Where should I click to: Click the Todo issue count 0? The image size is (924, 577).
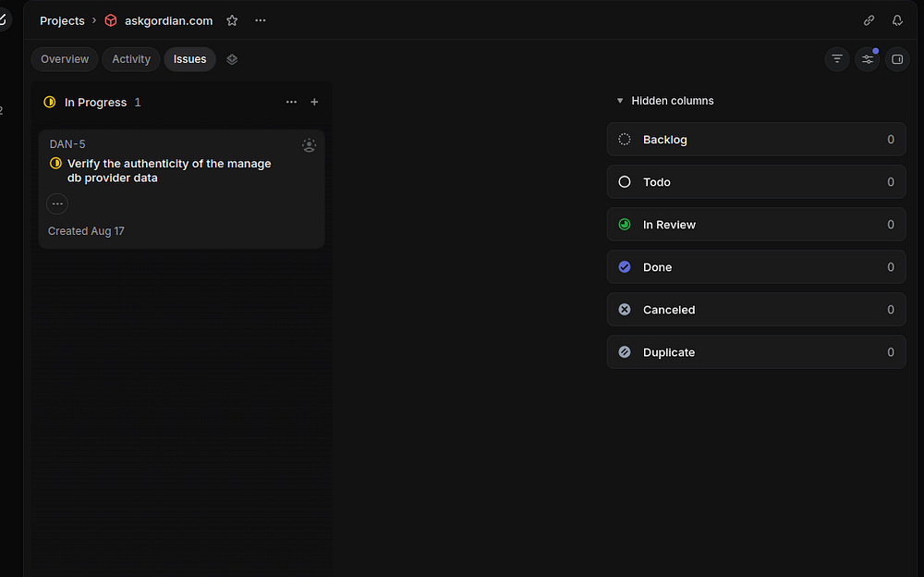tap(891, 182)
